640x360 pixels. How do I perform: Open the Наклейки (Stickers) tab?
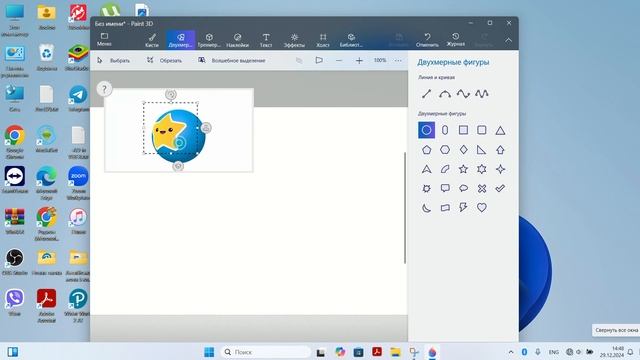coord(238,40)
